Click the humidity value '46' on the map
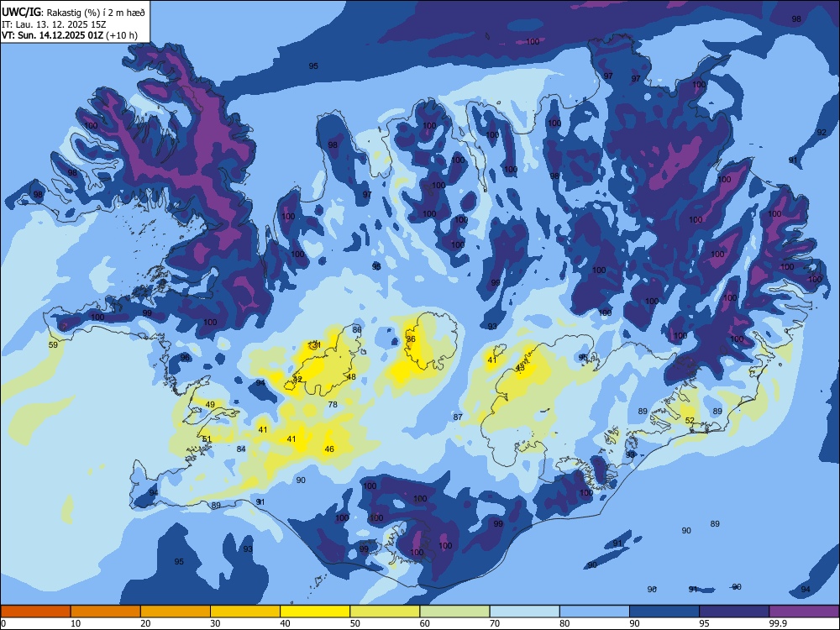This screenshot has width=840, height=630. pos(329,449)
